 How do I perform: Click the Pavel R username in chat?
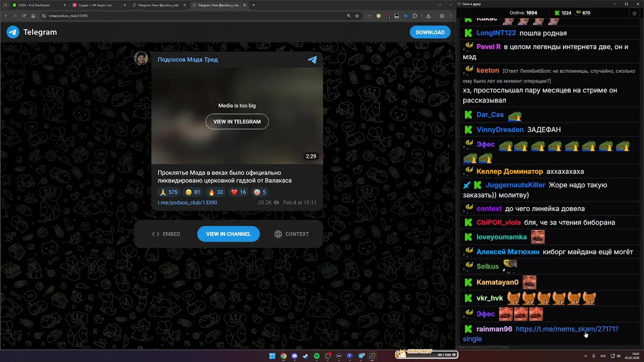pyautogui.click(x=489, y=47)
